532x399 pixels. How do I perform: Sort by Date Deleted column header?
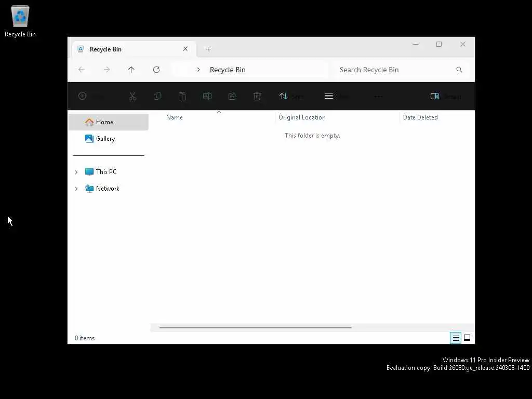click(420, 117)
